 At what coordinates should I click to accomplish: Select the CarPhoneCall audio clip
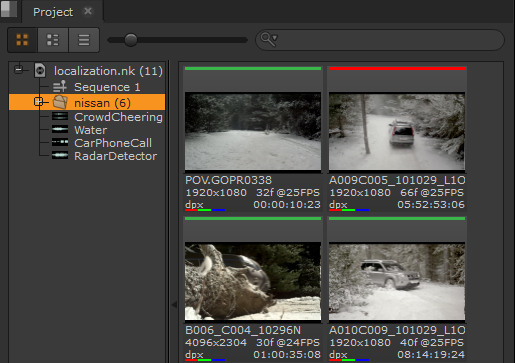point(113,143)
